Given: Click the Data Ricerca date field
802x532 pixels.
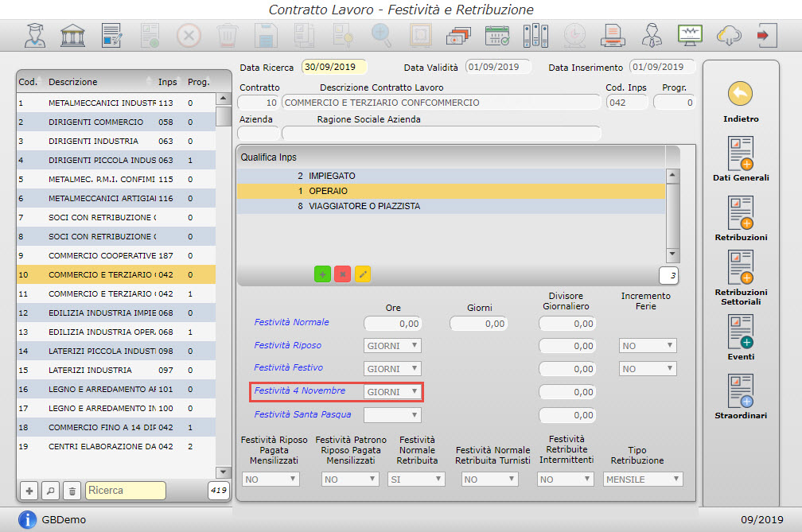Looking at the screenshot, I should pyautogui.click(x=333, y=67).
